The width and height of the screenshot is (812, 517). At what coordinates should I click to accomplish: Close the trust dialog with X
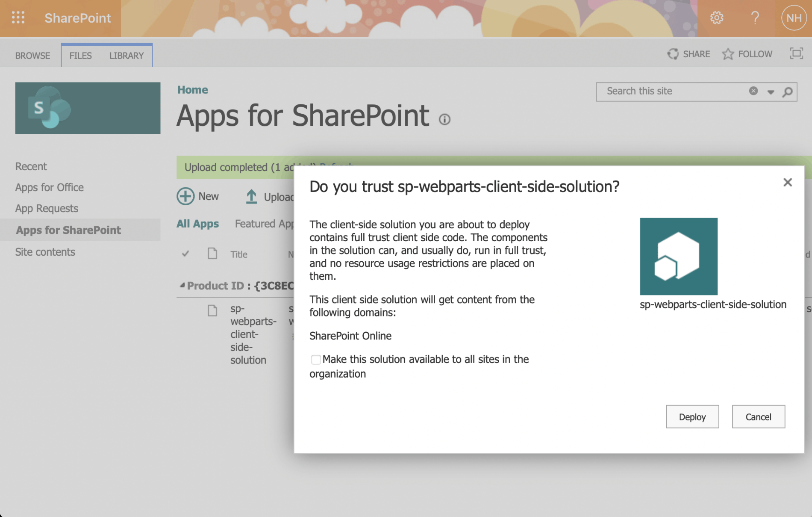click(x=787, y=183)
